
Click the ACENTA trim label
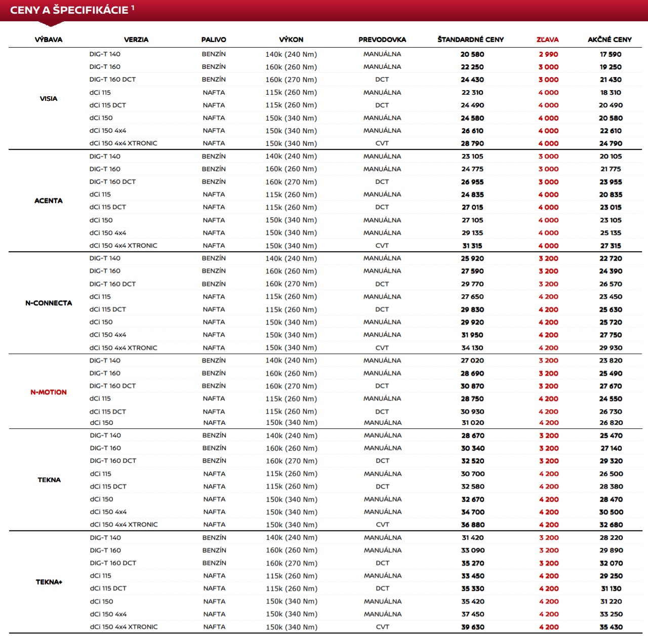click(x=49, y=201)
